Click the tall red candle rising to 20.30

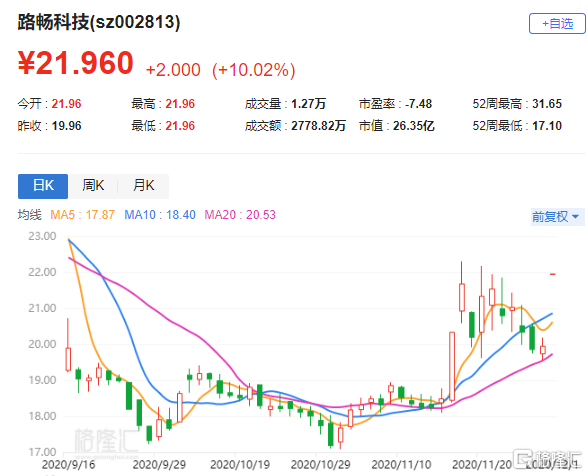(x=452, y=366)
